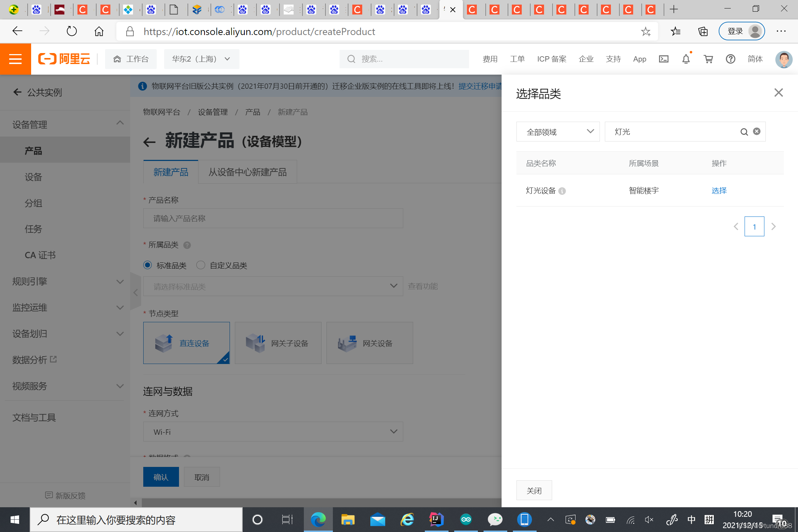
Task: Open the shopping cart icon
Action: click(x=708, y=59)
